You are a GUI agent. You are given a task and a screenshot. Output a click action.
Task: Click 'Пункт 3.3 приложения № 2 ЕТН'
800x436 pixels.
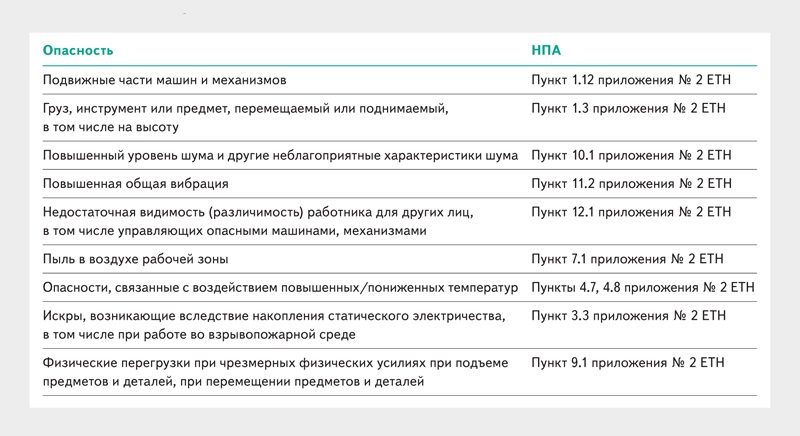coord(628,316)
